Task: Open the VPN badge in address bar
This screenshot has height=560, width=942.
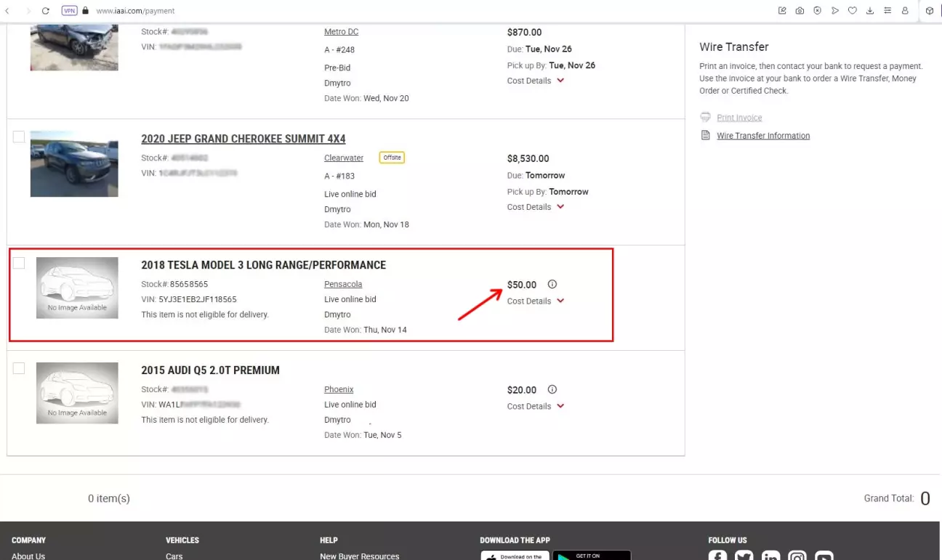Action: pyautogui.click(x=69, y=11)
